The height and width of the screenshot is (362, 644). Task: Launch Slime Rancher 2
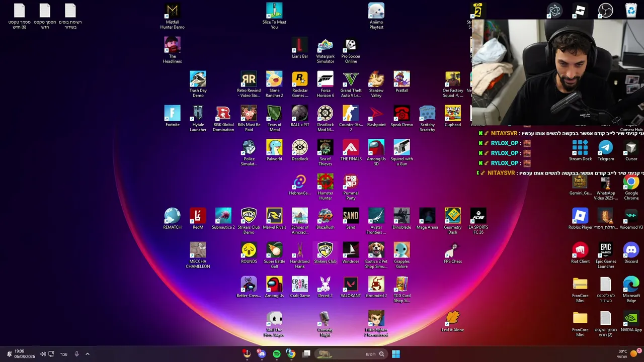[x=274, y=84]
